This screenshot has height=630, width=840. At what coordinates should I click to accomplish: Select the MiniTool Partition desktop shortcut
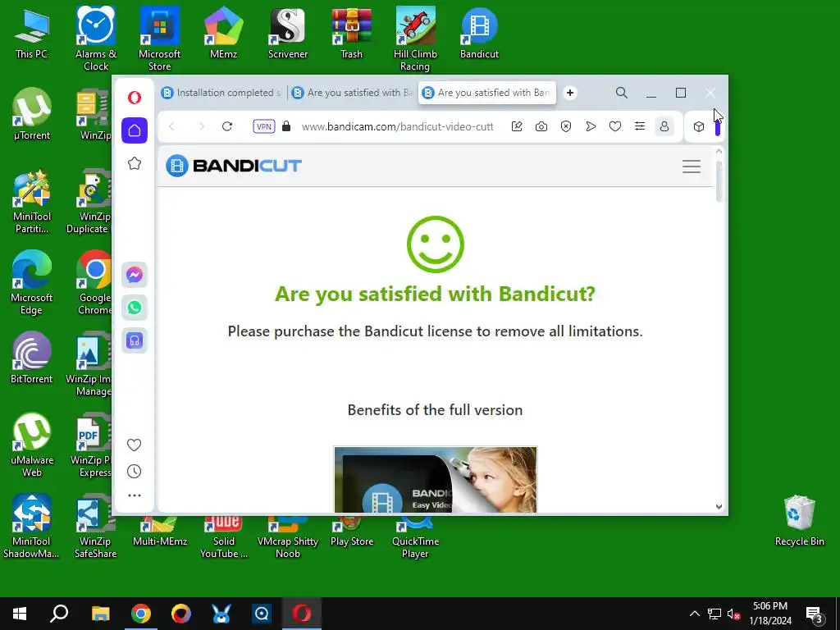(32, 202)
